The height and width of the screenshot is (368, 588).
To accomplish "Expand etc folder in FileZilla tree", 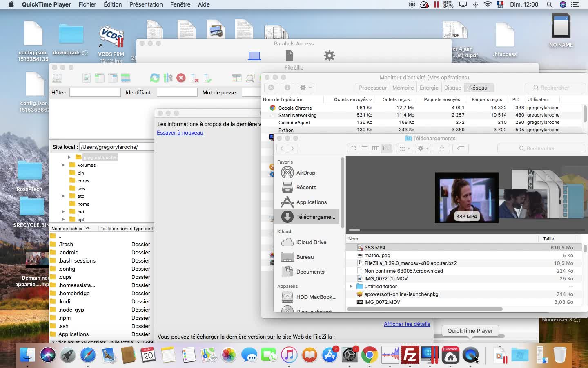I will [63, 196].
